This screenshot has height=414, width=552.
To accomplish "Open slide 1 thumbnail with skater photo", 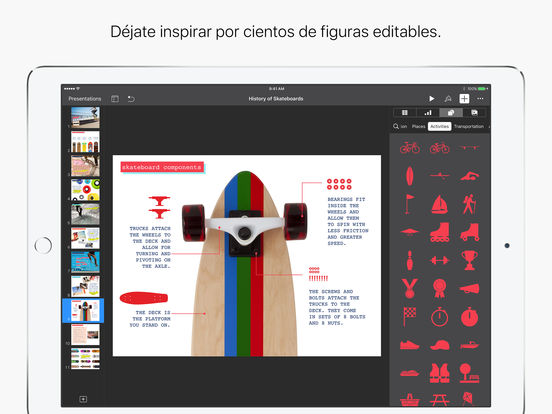I will [x=85, y=118].
